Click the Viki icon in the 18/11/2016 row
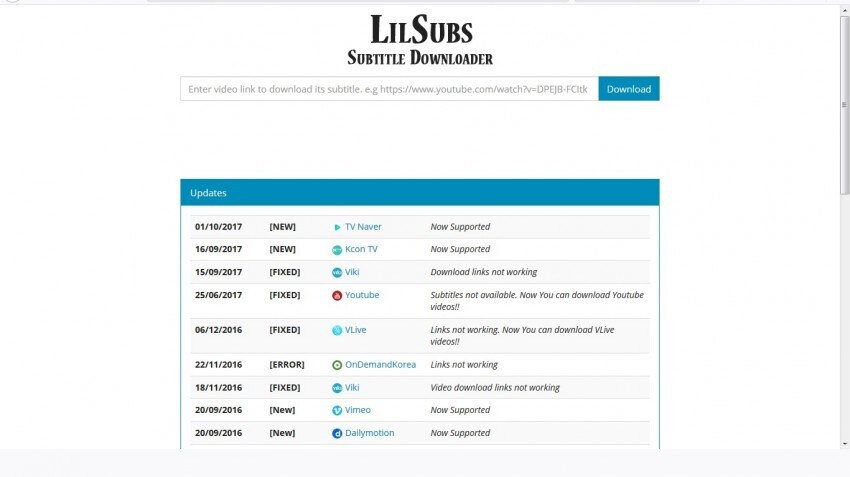Viewport: 850px width, 477px height. coord(337,387)
